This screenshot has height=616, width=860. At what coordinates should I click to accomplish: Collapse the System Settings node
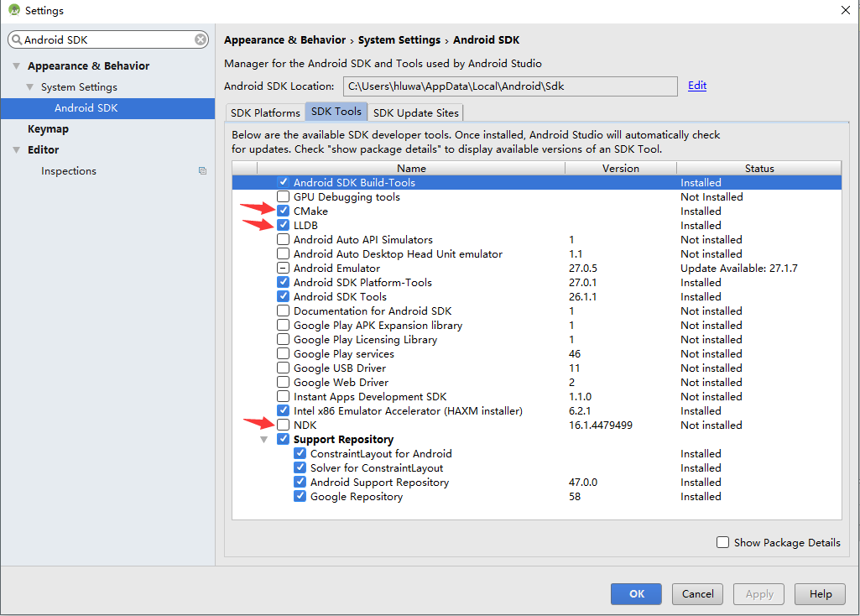pyautogui.click(x=30, y=87)
